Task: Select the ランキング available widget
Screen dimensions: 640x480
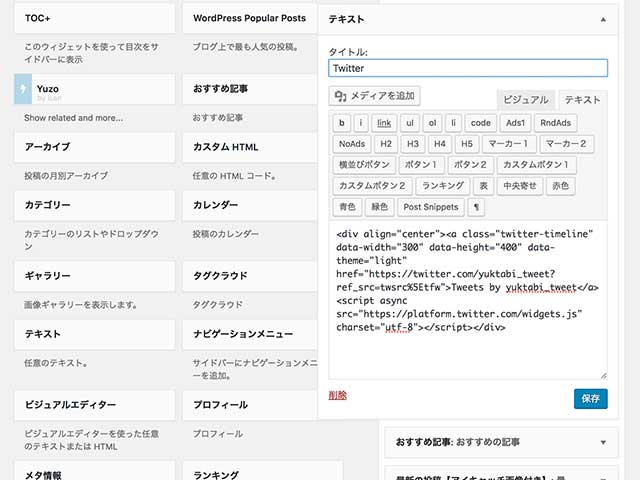Action: click(x=263, y=471)
